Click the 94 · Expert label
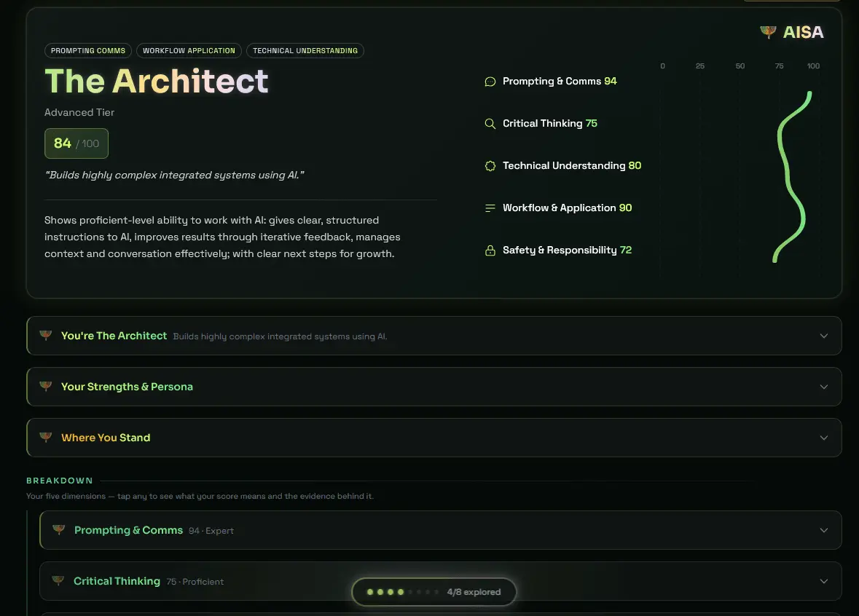The height and width of the screenshot is (616, 859). (x=211, y=531)
